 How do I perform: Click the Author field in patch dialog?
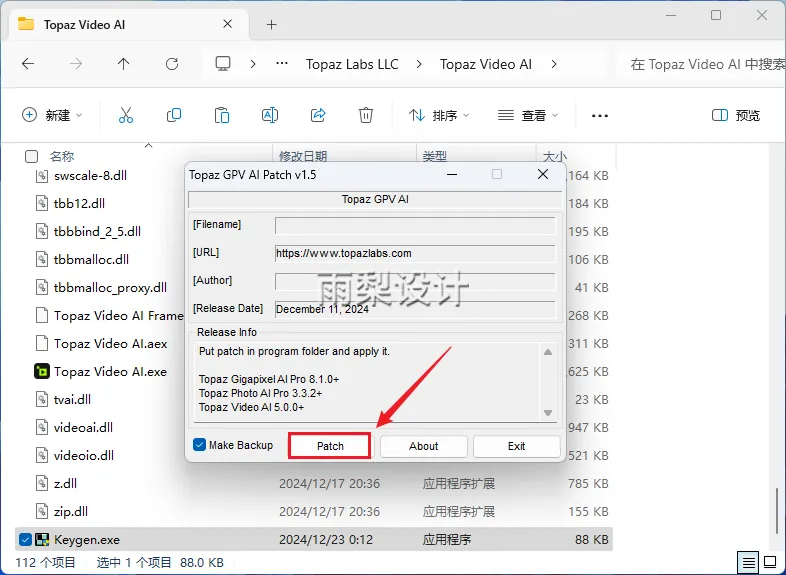coord(415,281)
